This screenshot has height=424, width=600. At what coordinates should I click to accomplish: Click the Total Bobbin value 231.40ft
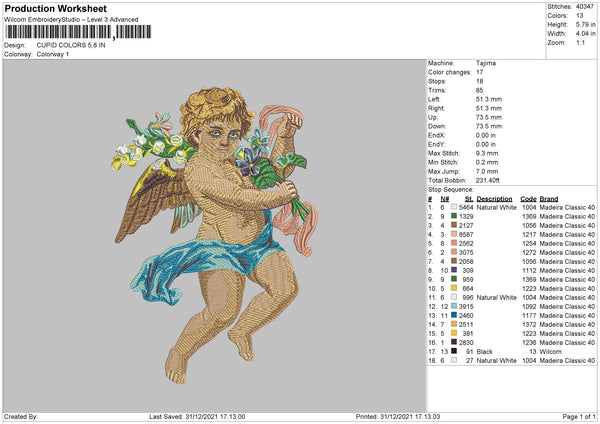(488, 180)
